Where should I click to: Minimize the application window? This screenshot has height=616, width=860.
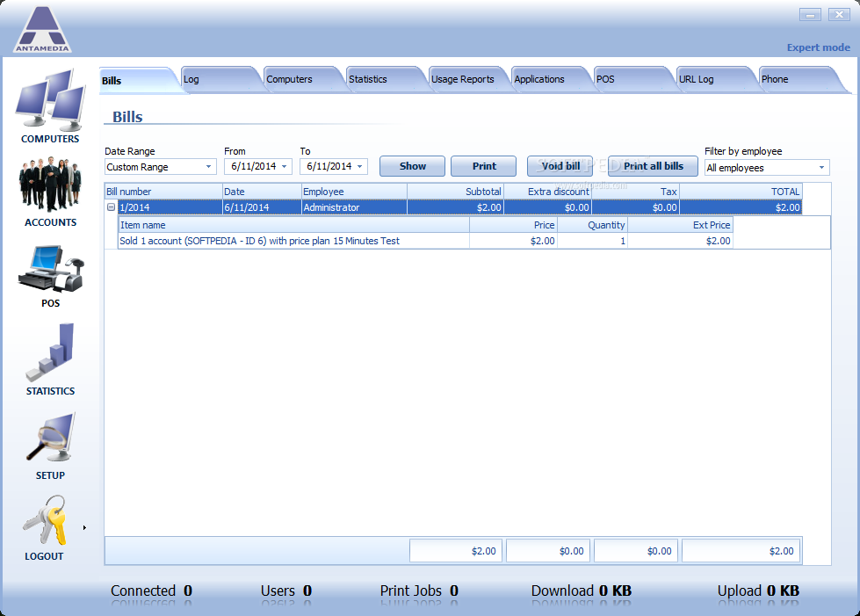coord(810,15)
